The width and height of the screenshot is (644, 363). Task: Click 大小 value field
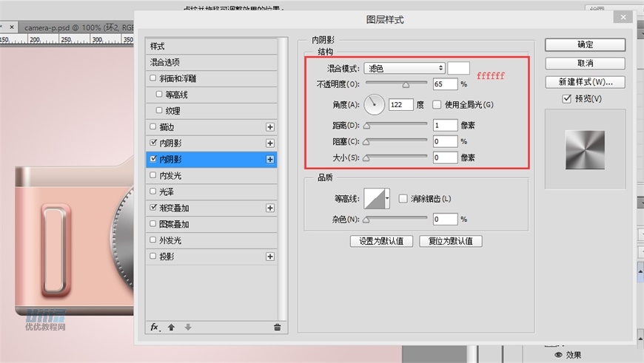click(x=445, y=157)
